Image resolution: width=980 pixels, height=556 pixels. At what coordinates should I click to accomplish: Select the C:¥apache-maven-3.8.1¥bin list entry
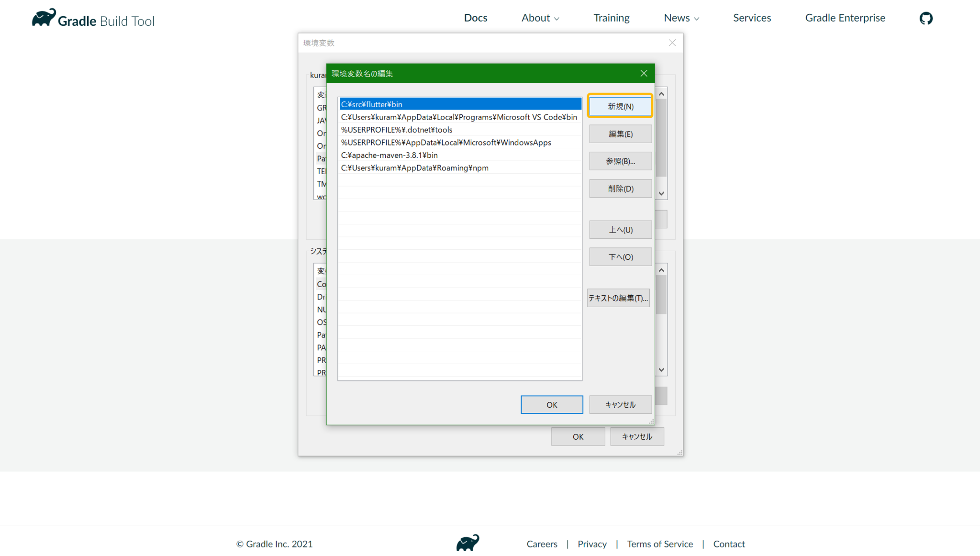(389, 155)
